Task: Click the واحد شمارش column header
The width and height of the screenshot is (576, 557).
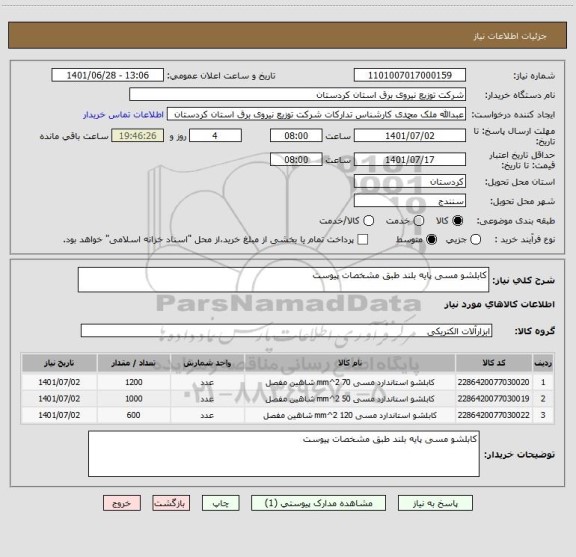Action: click(x=207, y=363)
